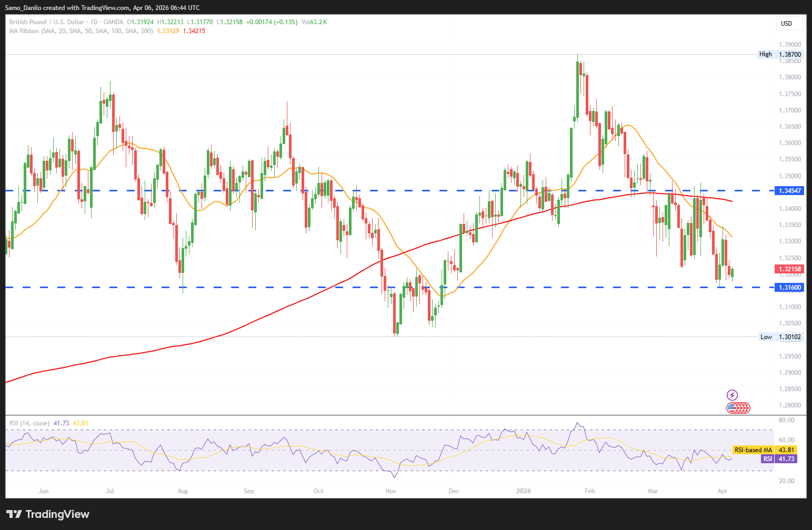Screen dimensions: 812x530
Task: Click the red current price 1.32158 label
Action: pos(790,269)
